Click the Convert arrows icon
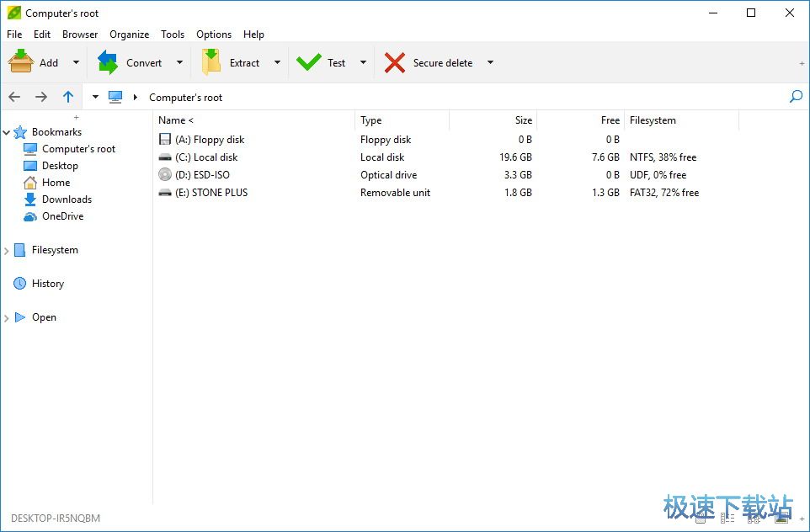 [x=108, y=62]
